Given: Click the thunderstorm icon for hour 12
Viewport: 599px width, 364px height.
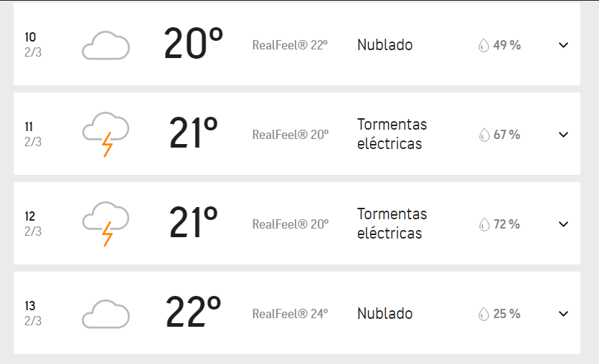Looking at the screenshot, I should (x=106, y=224).
